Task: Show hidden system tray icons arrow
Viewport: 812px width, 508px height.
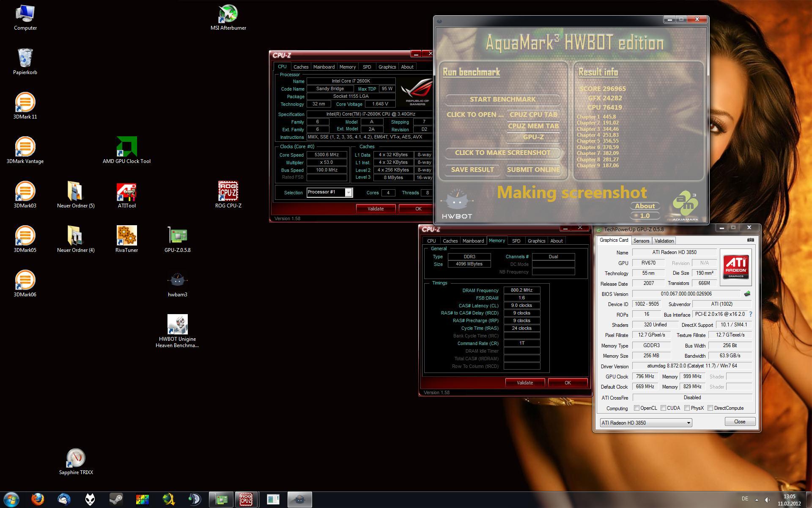Action: tap(757, 500)
